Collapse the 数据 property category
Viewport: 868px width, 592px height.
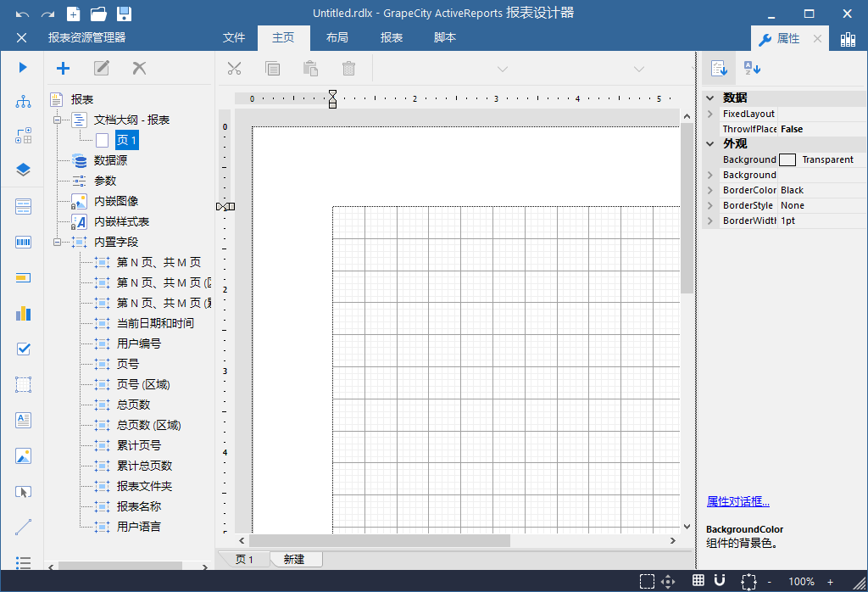[x=710, y=98]
